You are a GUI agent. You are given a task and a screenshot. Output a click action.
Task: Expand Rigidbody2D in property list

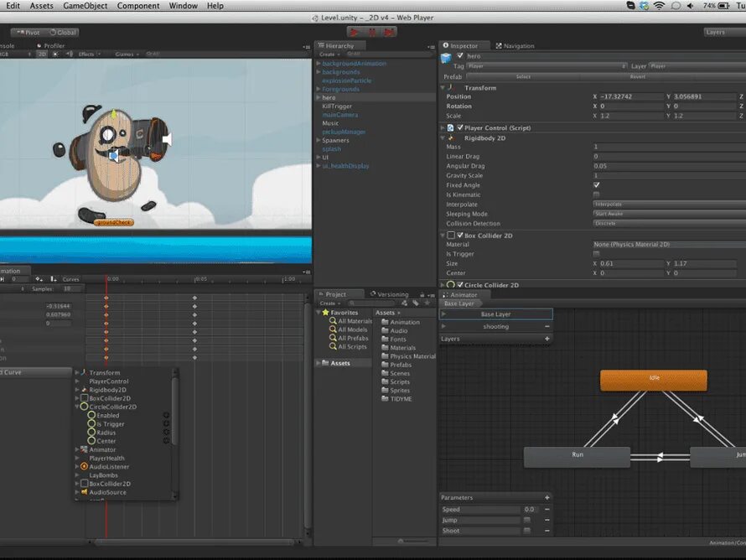tap(77, 390)
